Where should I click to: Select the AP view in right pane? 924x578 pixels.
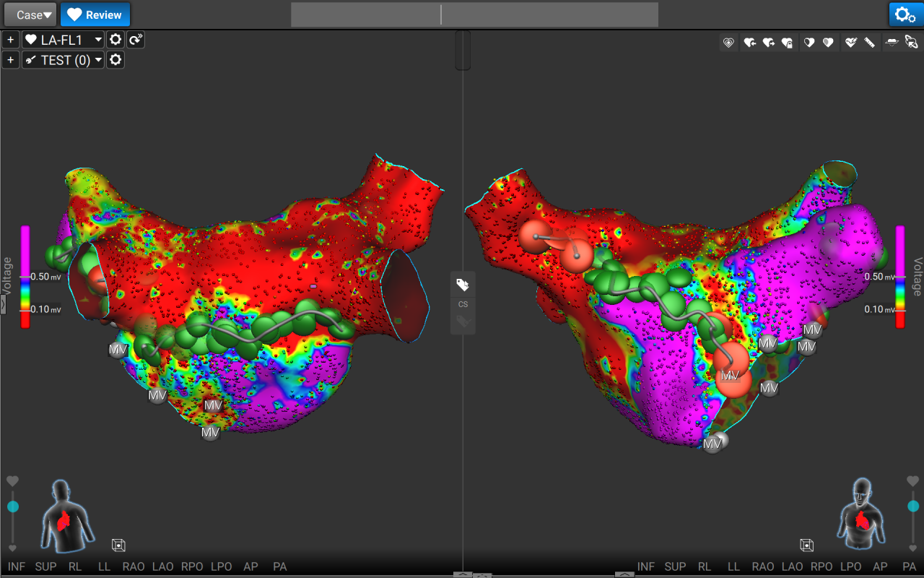pos(880,566)
